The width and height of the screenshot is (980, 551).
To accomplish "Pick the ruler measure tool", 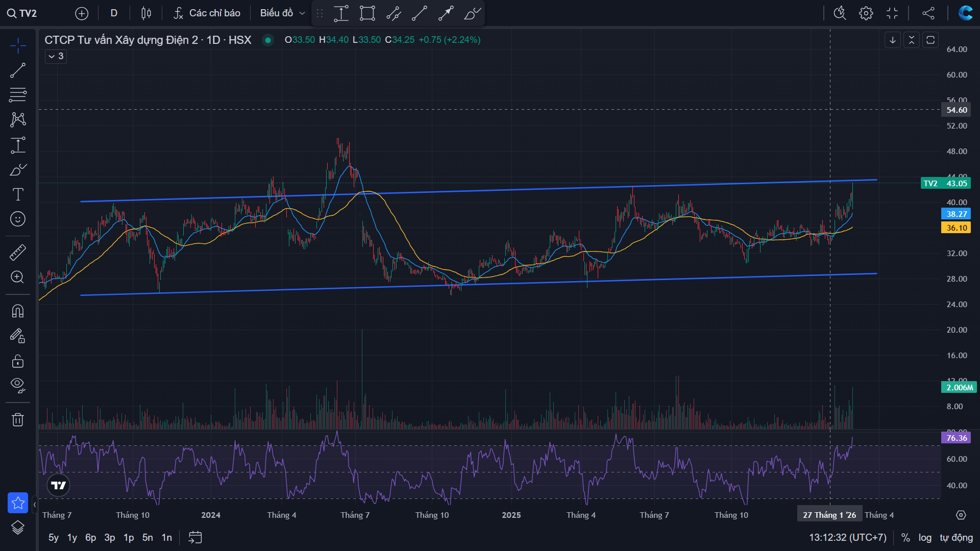I will point(18,252).
